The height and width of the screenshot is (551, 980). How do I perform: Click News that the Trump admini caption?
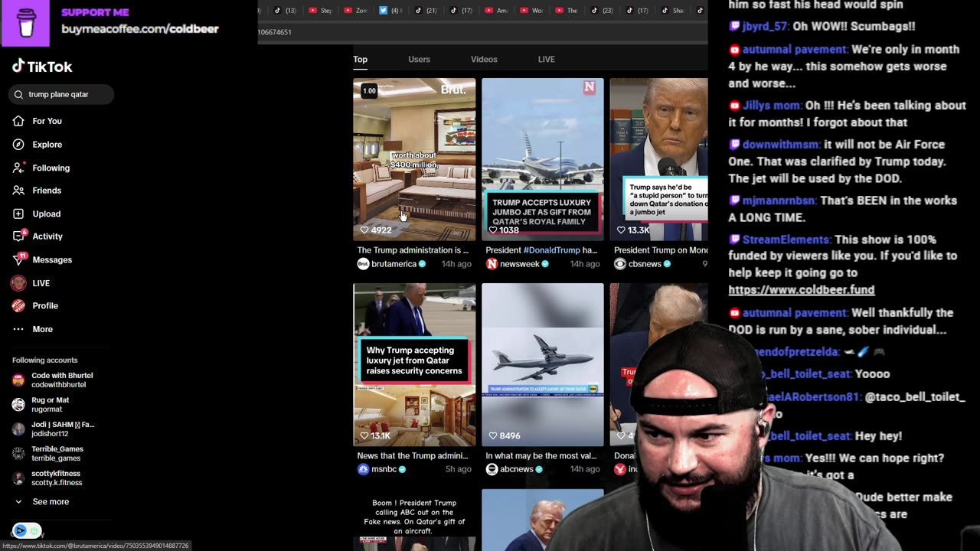(x=413, y=455)
